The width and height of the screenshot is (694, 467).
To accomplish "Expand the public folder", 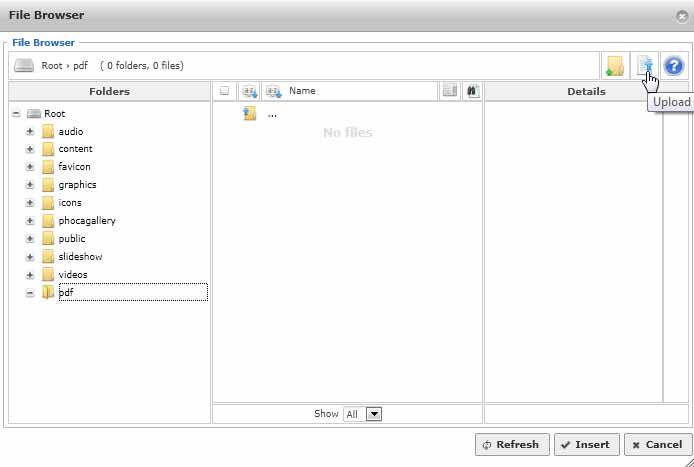I will click(30, 239).
